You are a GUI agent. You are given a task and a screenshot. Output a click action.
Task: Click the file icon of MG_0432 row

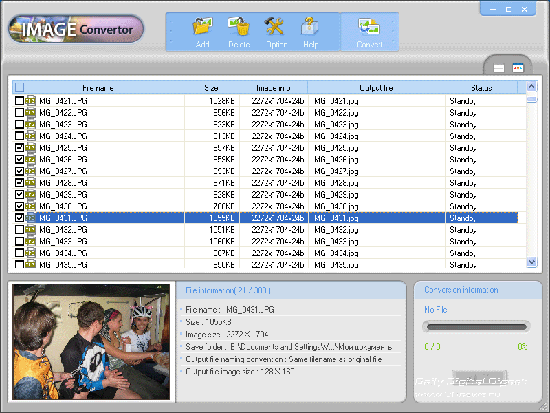click(31, 229)
